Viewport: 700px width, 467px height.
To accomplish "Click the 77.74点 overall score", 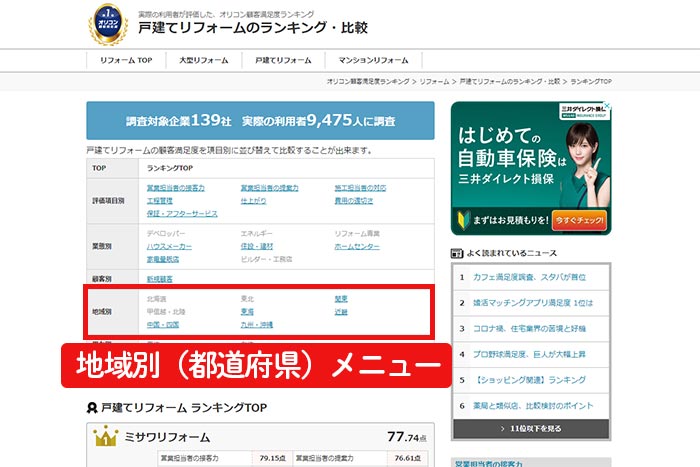I will pyautogui.click(x=406, y=437).
